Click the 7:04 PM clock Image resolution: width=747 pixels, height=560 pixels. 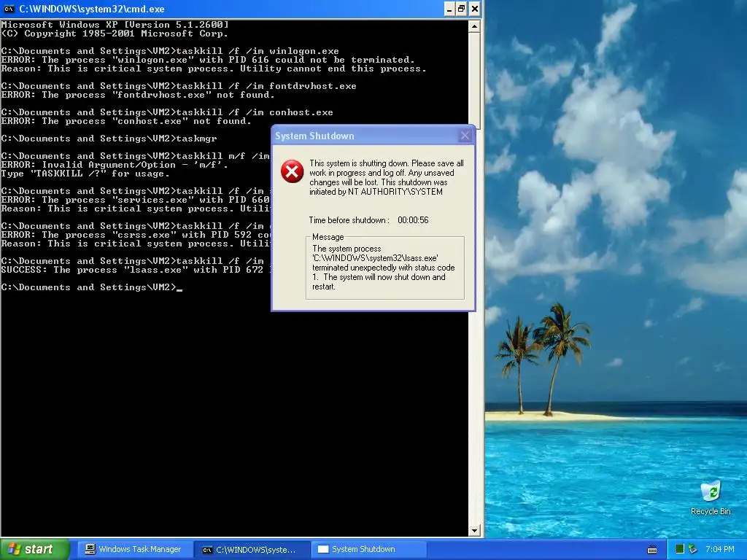[720, 549]
